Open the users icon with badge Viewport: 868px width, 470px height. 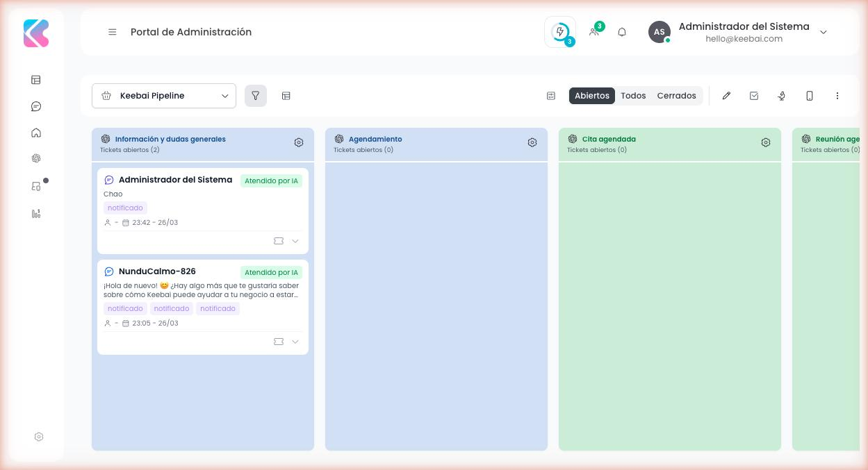click(594, 32)
